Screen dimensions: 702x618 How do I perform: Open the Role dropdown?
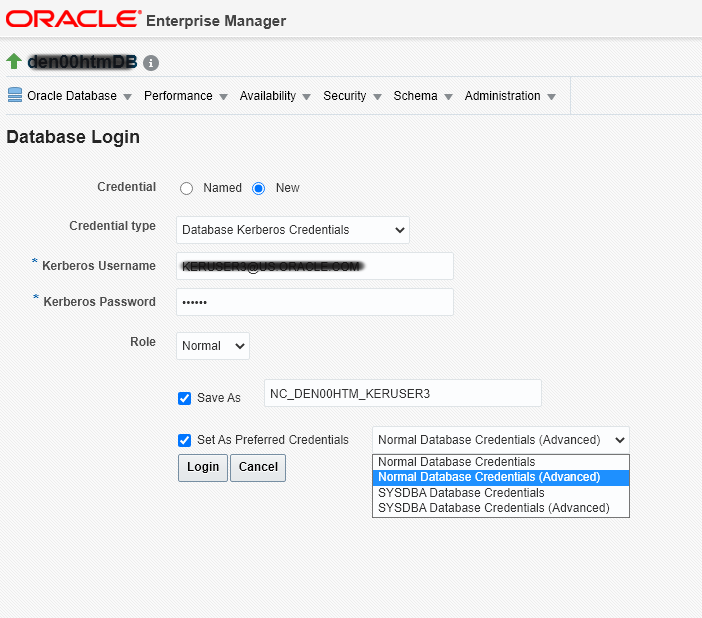click(213, 346)
